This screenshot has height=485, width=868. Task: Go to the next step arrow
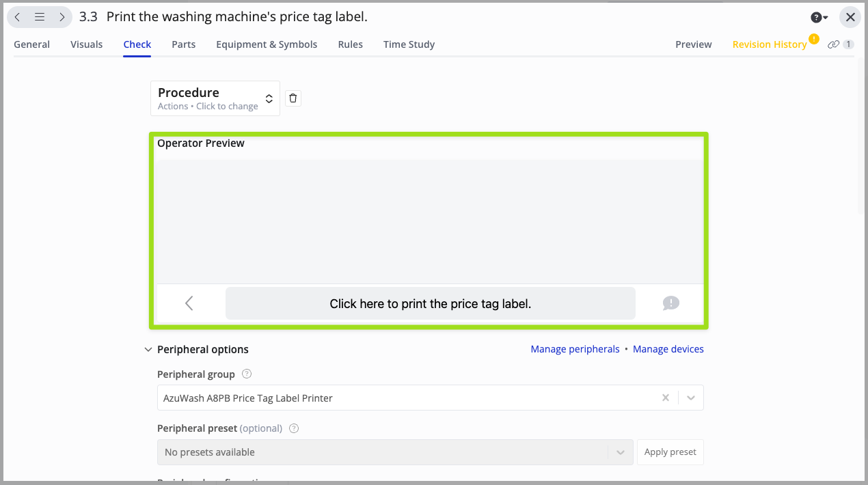point(62,17)
